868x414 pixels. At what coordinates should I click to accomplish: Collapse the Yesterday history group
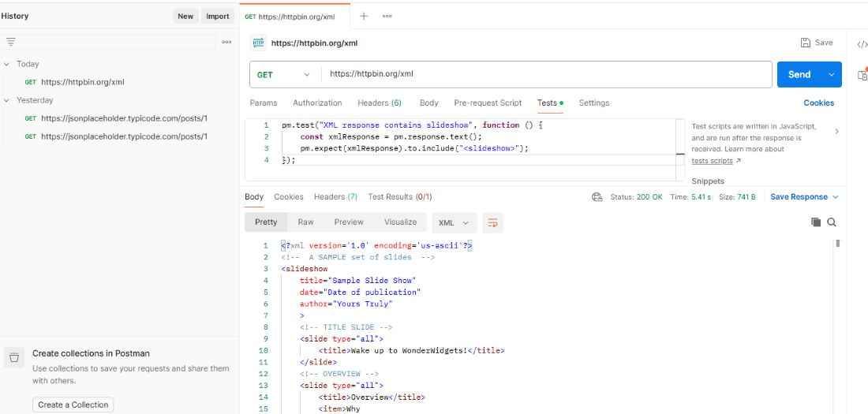tap(6, 100)
